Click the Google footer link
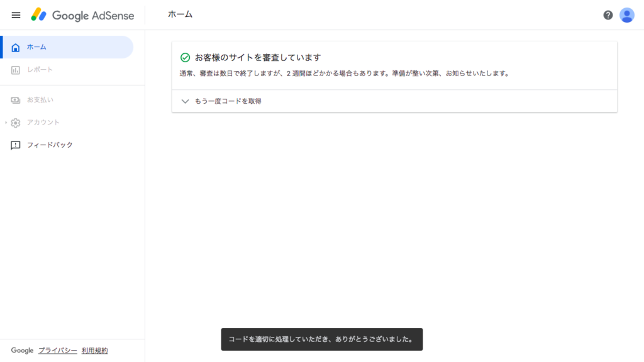Viewport: 644px width, 362px height. [23, 350]
